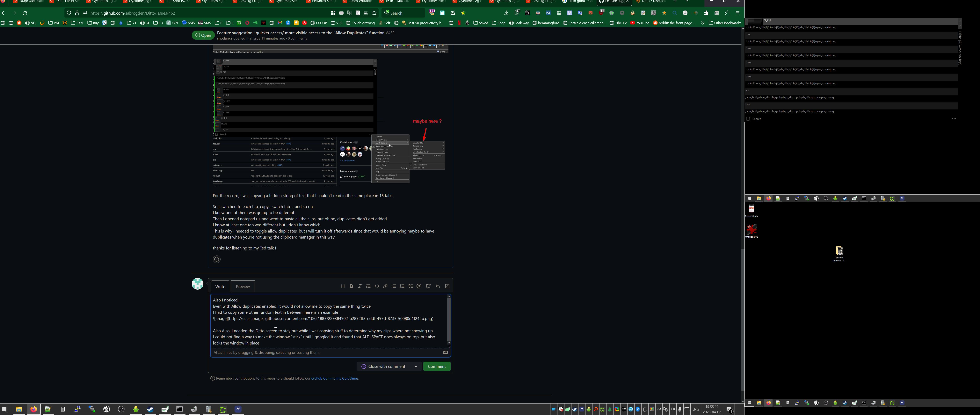The height and width of the screenshot is (415, 980).
Task: Apply bold formatting in the comment editor
Action: 351,286
